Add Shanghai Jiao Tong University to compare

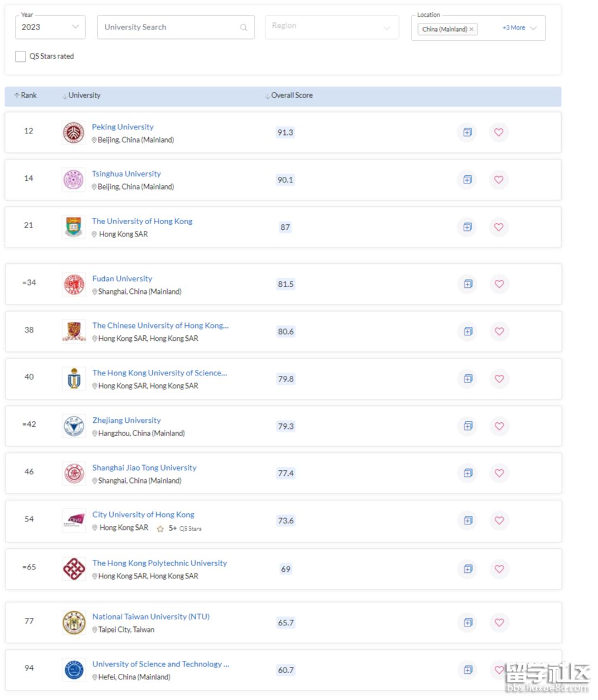(x=468, y=473)
